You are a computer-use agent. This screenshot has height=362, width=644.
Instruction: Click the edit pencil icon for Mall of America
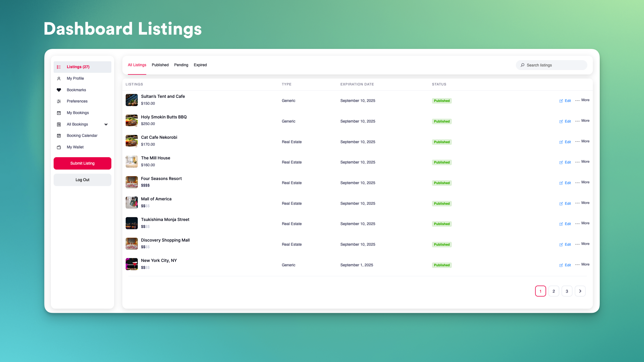pos(561,204)
